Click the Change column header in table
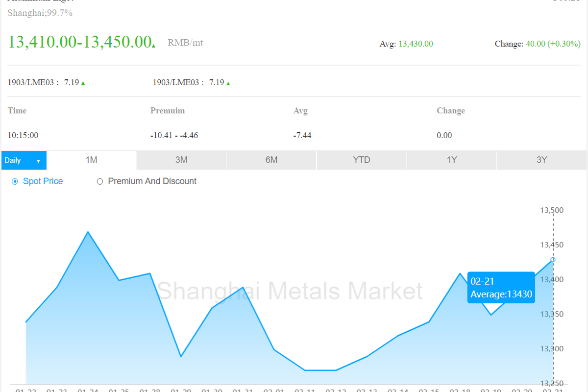This screenshot has width=588, height=392. [x=451, y=111]
